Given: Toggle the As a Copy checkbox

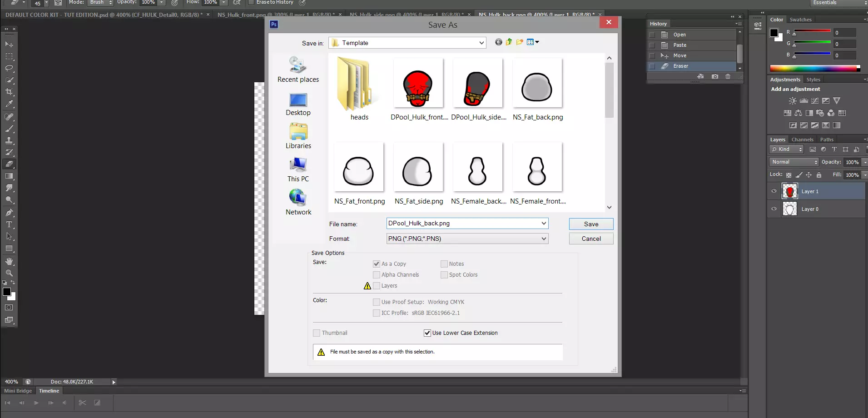Looking at the screenshot, I should (x=377, y=264).
